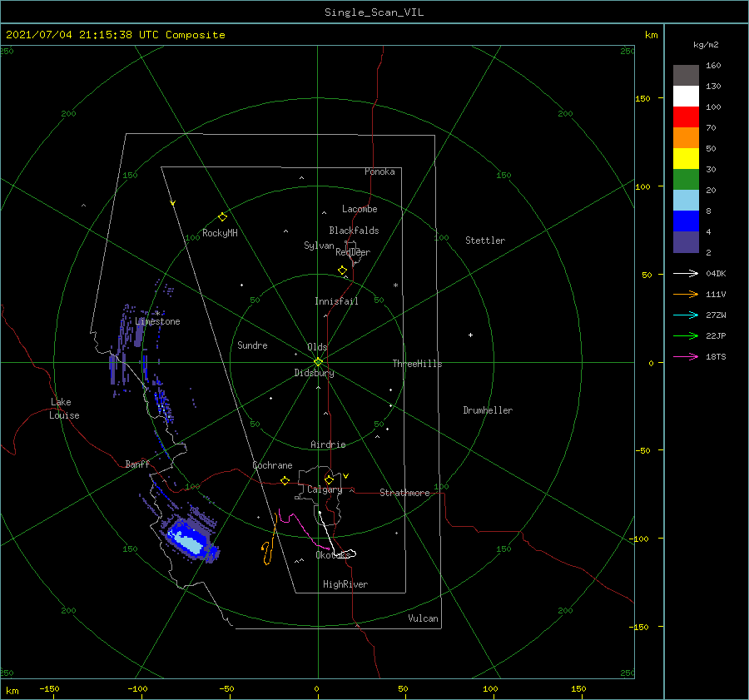Click the RockyMH label
The height and width of the screenshot is (700, 749).
click(220, 233)
